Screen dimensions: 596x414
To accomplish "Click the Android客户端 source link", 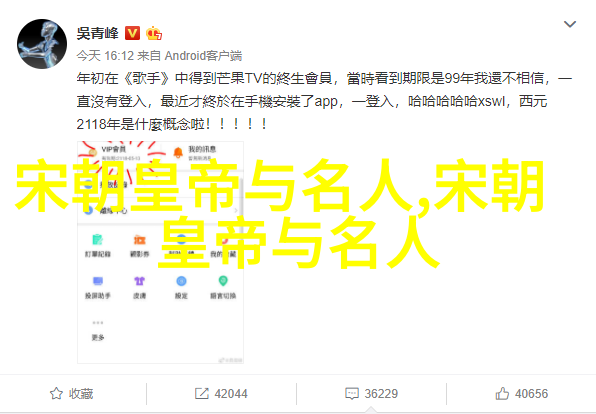I will click(203, 56).
